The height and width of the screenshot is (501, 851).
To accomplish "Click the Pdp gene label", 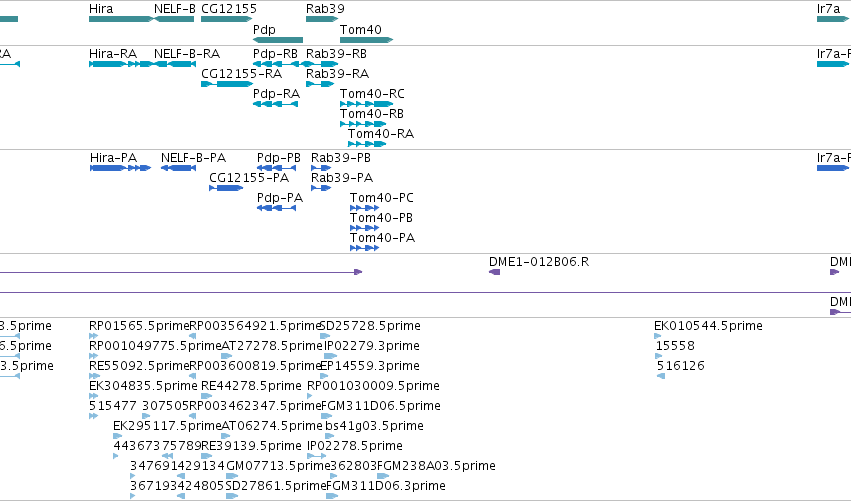I will click(264, 30).
